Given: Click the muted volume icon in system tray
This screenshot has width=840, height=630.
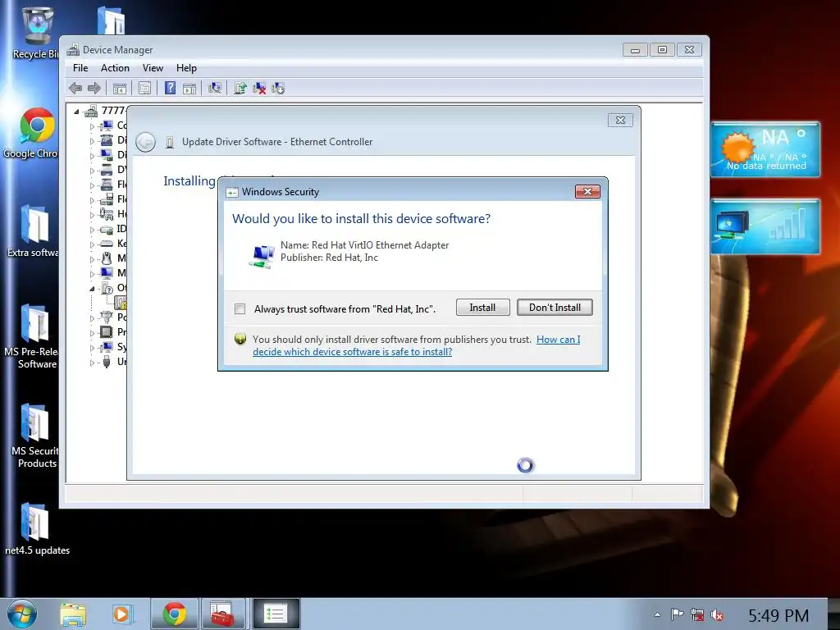Looking at the screenshot, I should pos(717,614).
